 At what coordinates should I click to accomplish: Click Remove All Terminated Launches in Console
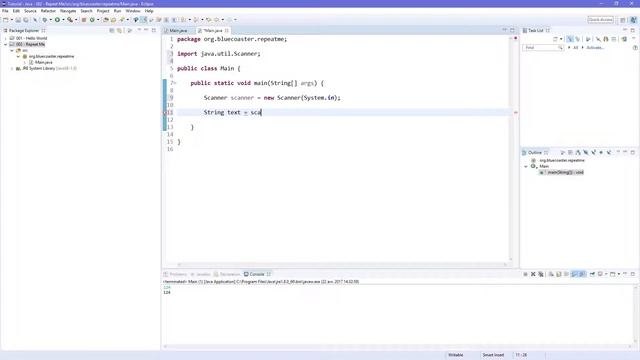tap(541, 274)
